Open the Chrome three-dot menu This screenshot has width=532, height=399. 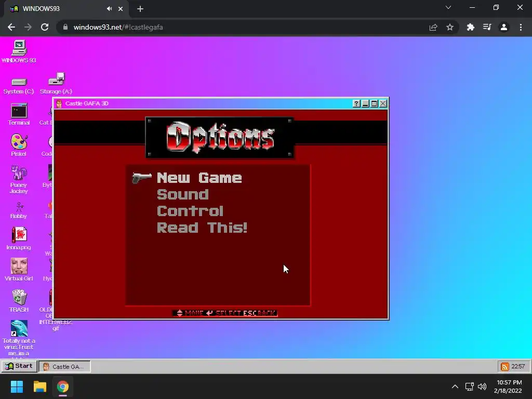click(521, 27)
